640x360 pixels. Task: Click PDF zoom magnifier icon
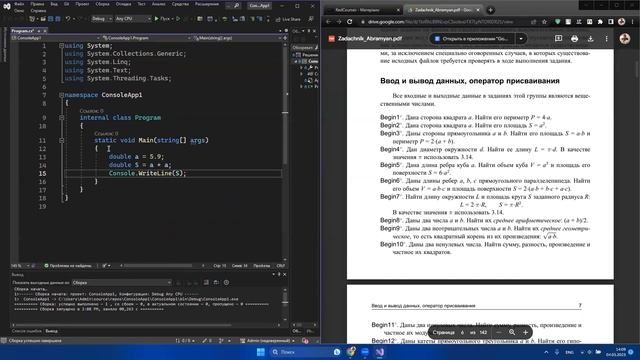(512, 332)
